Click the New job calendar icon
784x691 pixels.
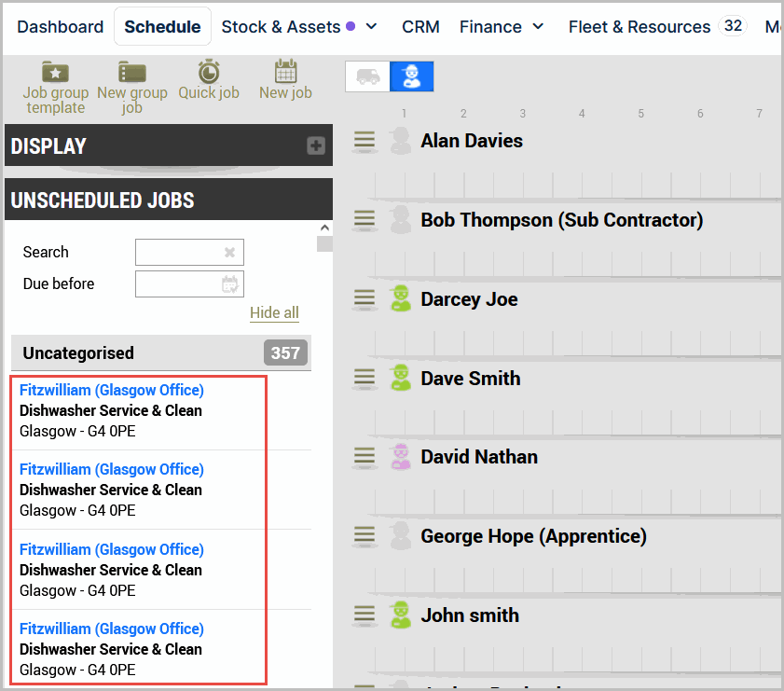coord(285,72)
